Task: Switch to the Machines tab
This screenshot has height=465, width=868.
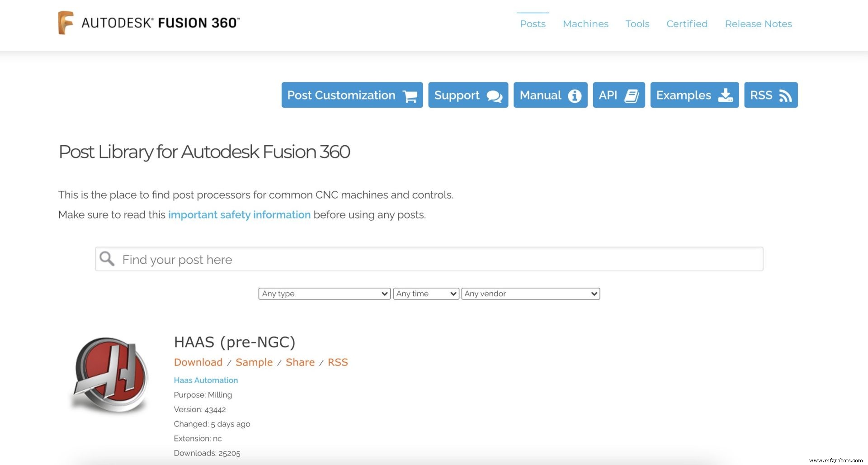Action: coord(585,24)
